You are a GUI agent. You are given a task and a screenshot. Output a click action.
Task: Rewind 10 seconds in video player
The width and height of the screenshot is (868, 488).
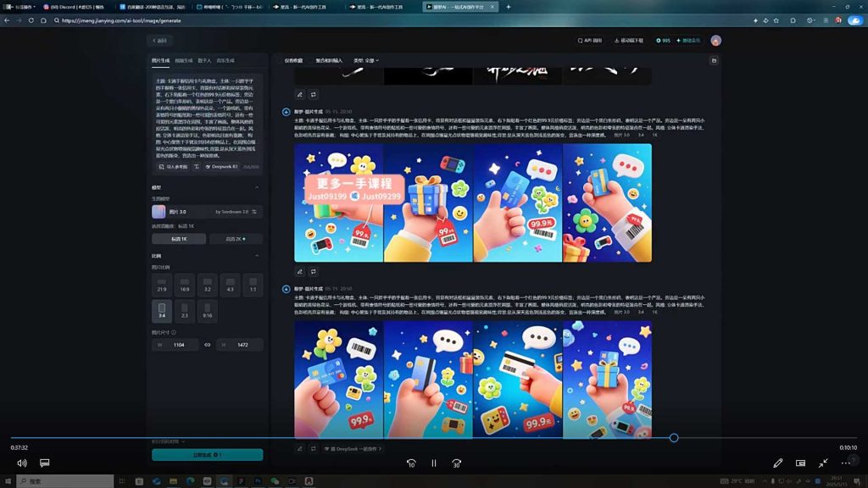(x=411, y=463)
